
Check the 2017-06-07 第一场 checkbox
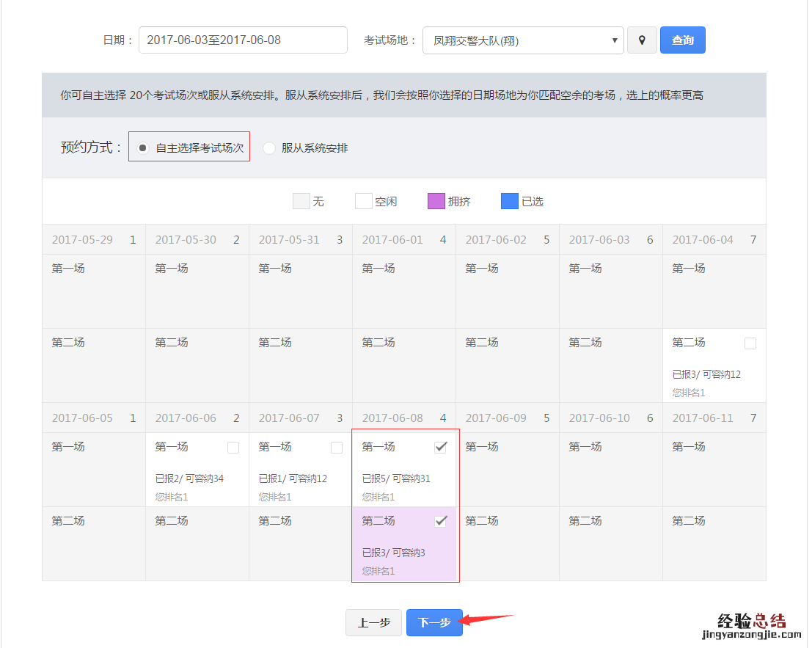click(x=337, y=447)
